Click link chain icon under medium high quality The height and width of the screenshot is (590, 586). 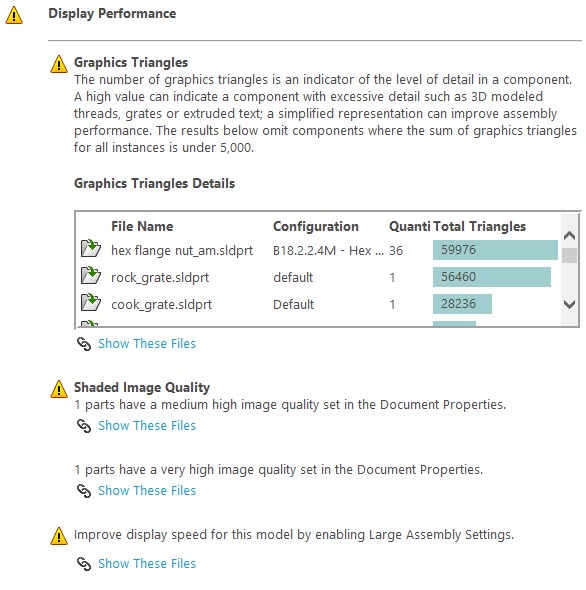tap(84, 426)
